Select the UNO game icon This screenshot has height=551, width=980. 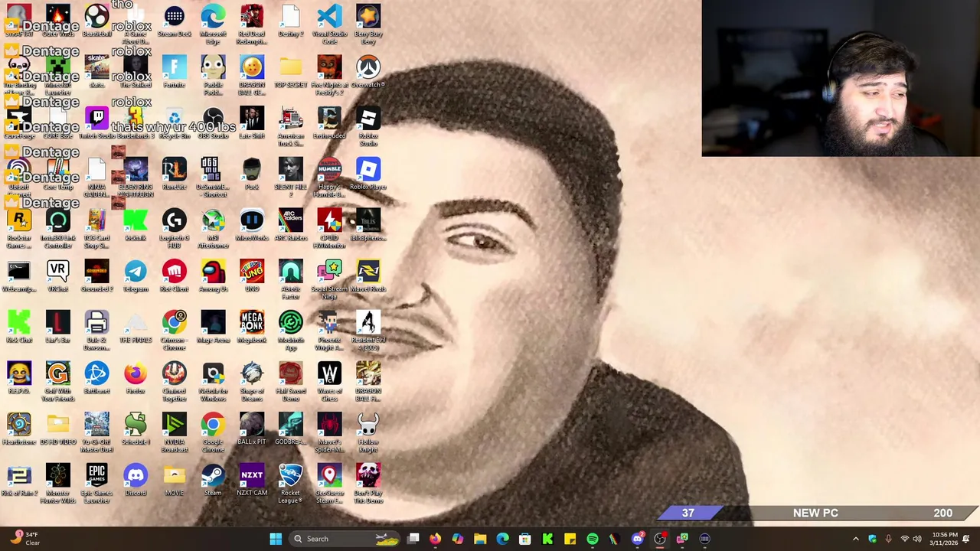tap(252, 275)
